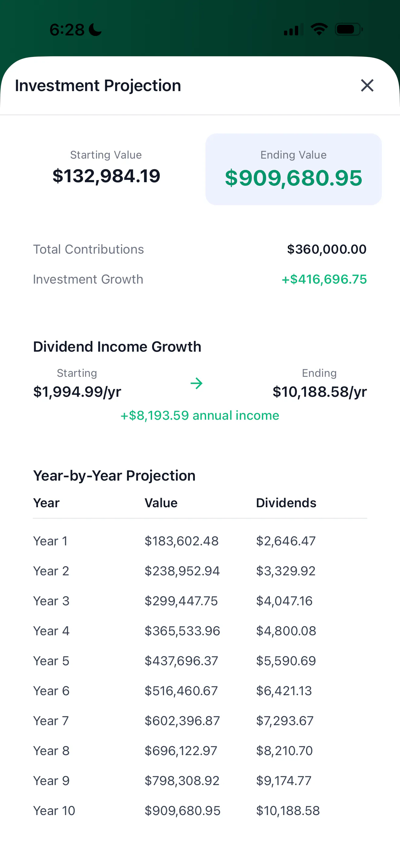Screen dimensions: 400x868
Task: Tap the Wi-Fi status icon
Action: (x=319, y=29)
